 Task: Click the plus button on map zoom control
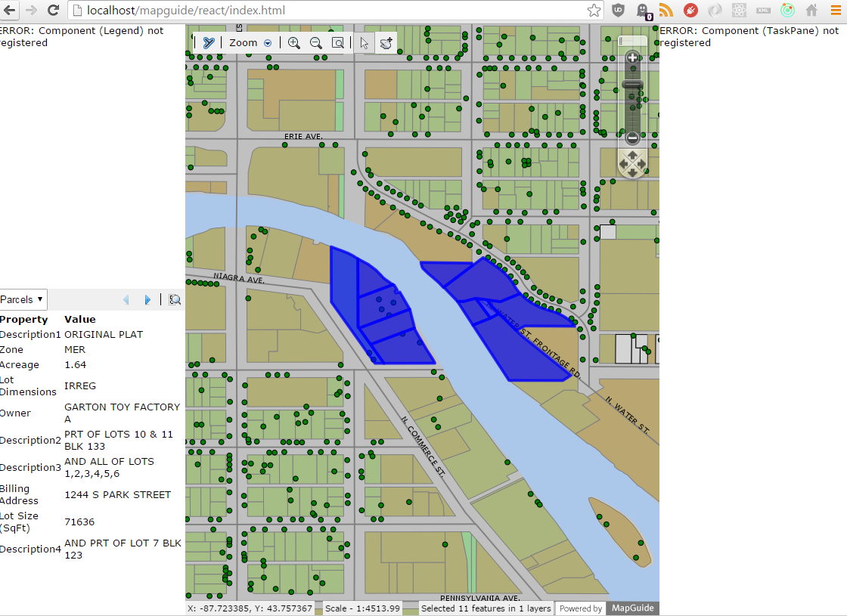tap(632, 57)
